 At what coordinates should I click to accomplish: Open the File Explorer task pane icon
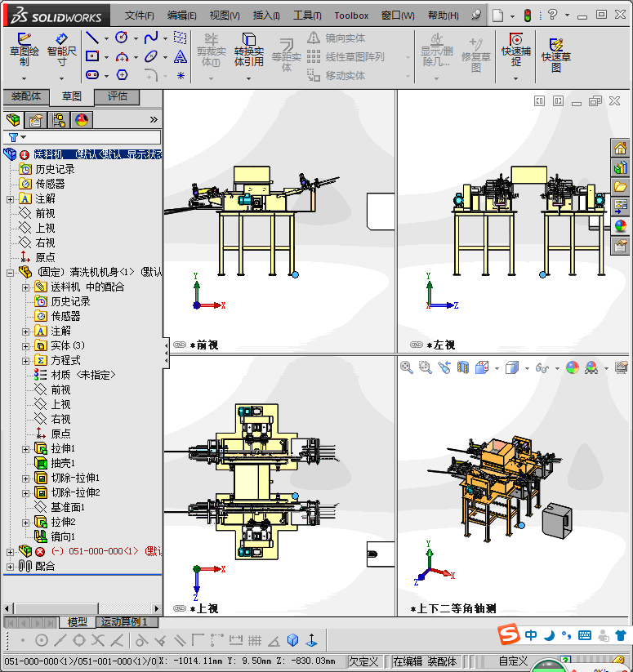620,187
